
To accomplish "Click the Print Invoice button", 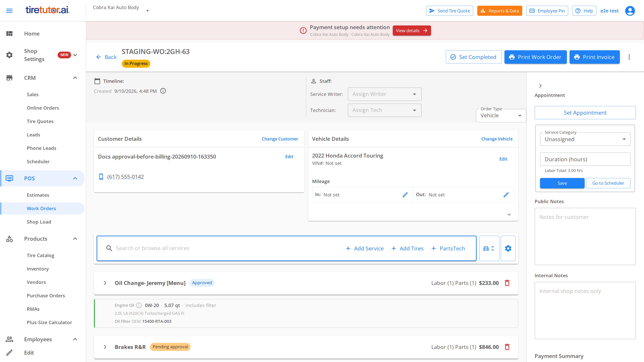I will pyautogui.click(x=595, y=57).
